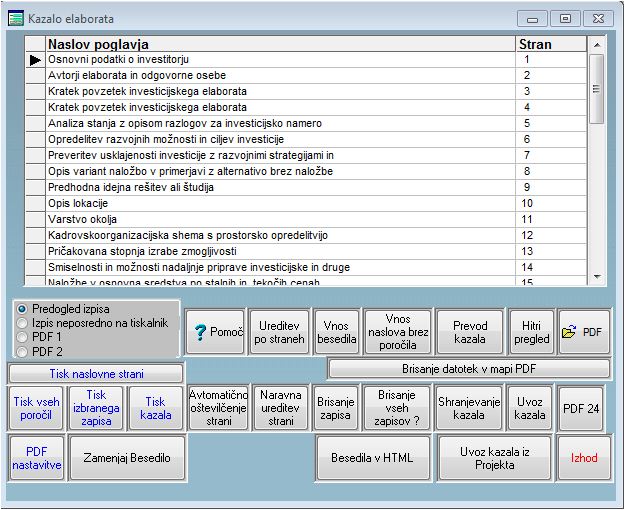Open the PDF folder button
The image size is (625, 510).
point(584,331)
